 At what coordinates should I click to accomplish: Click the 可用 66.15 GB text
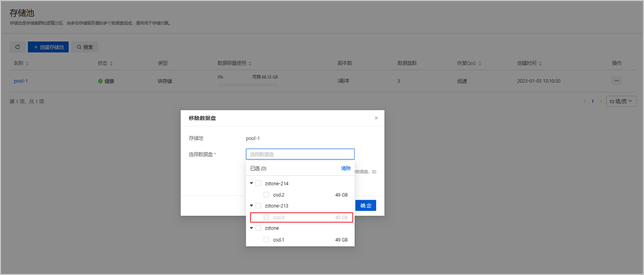[x=265, y=77]
